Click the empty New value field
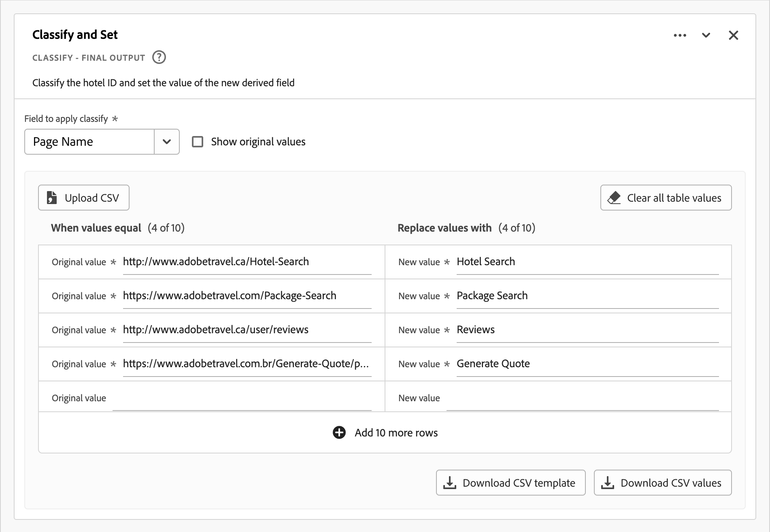This screenshot has width=770, height=532. (x=582, y=398)
